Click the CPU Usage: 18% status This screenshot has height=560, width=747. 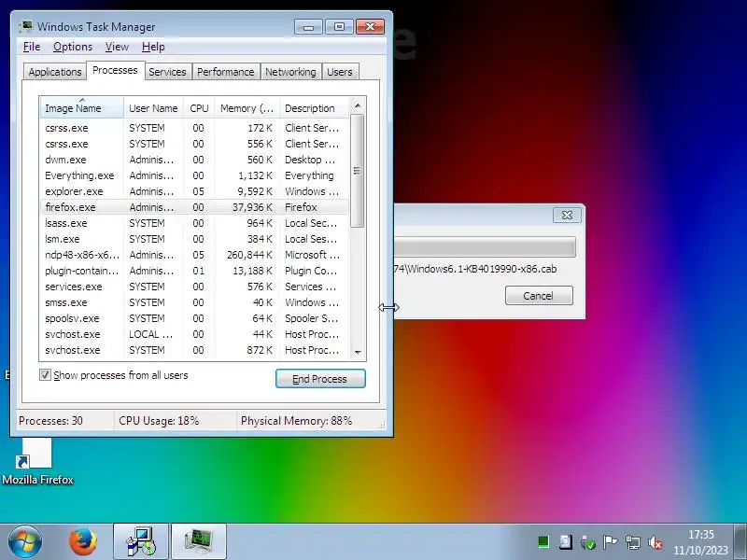pyautogui.click(x=159, y=421)
